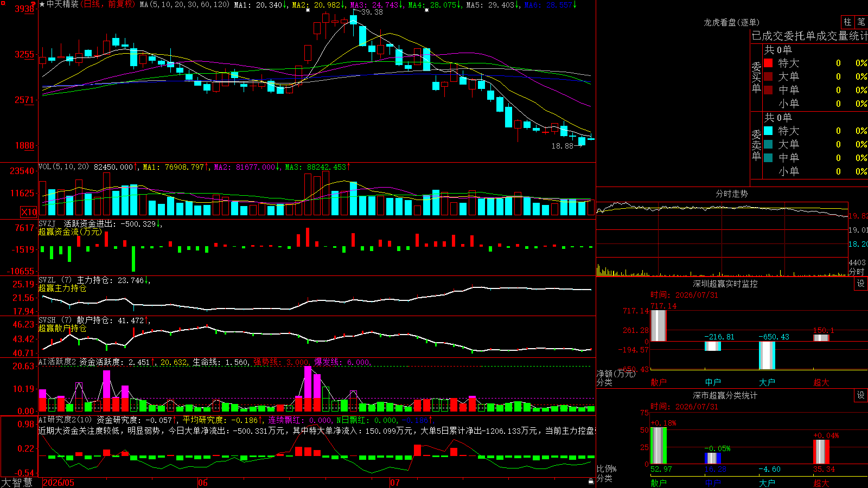The image size is (868, 488).
Task: Click the MA(5,10,20,30,60,120) indicator label
Action: [185, 4]
